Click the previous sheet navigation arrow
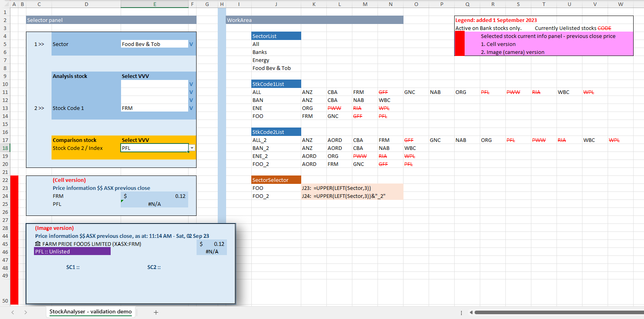 [x=13, y=312]
